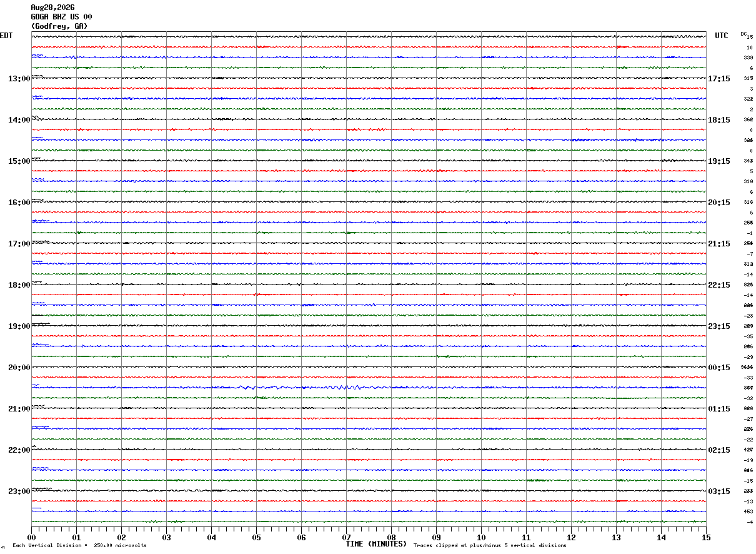Click minute 00 on the time axis
This screenshot has height=554, width=756.
31,537
